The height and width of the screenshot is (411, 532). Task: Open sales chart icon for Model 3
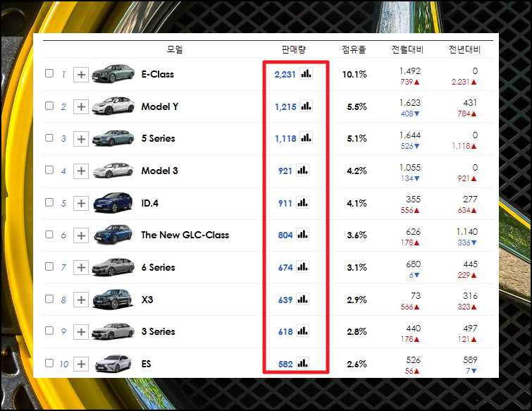303,170
